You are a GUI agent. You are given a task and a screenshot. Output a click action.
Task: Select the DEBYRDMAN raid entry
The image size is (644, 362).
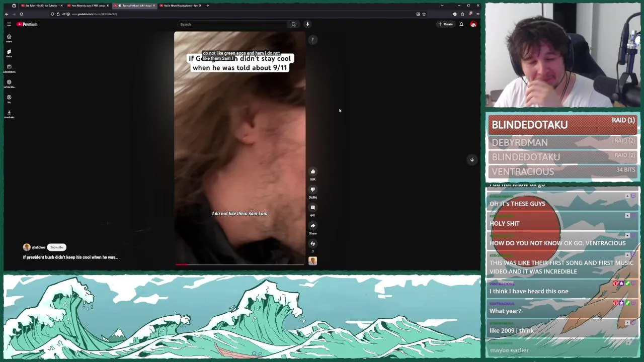click(x=562, y=142)
